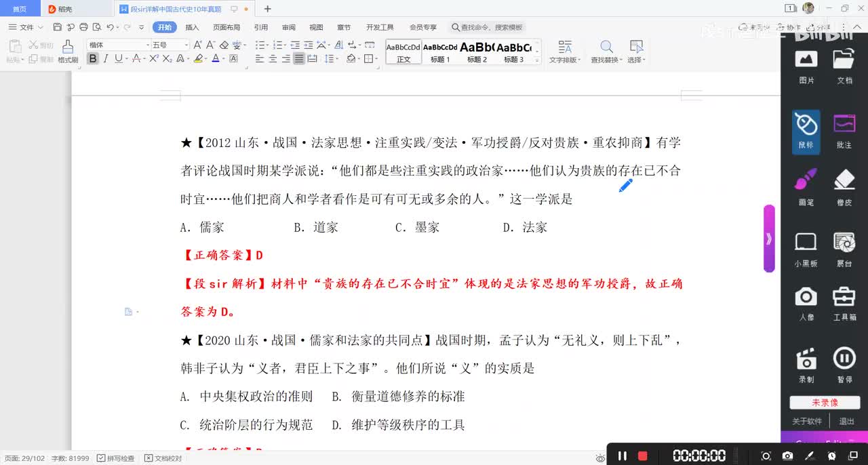Toggle character border (boxed A)

point(233,59)
